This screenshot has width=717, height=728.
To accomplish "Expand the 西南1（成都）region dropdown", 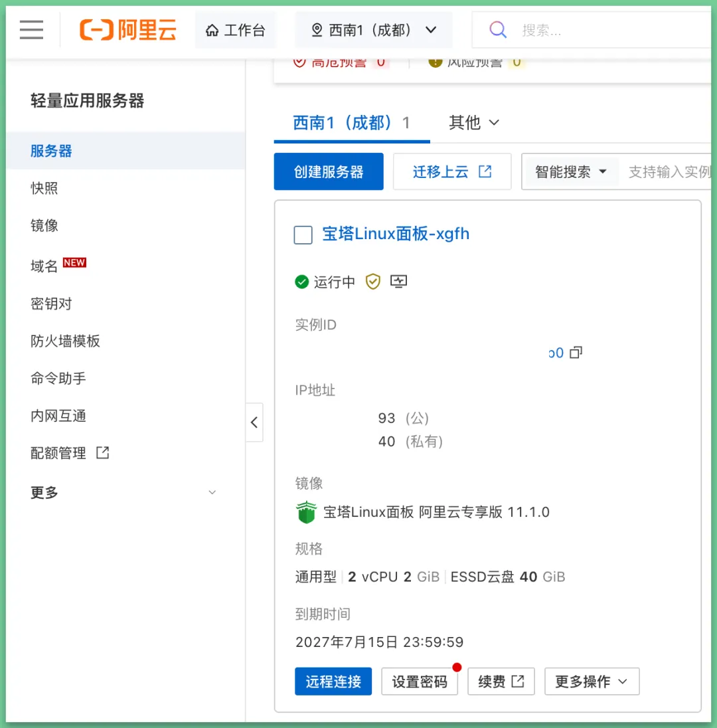I will click(374, 30).
